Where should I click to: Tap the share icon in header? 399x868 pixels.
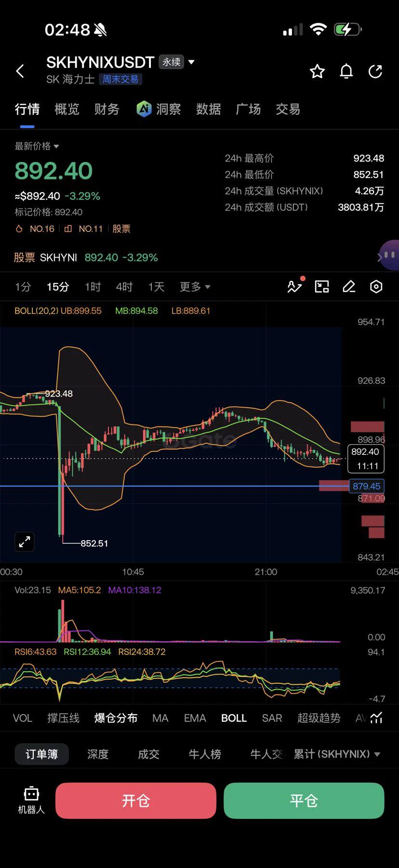click(375, 71)
